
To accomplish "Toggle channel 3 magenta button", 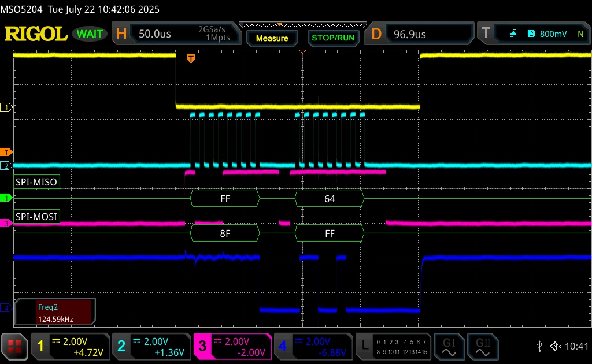I will tap(232, 347).
